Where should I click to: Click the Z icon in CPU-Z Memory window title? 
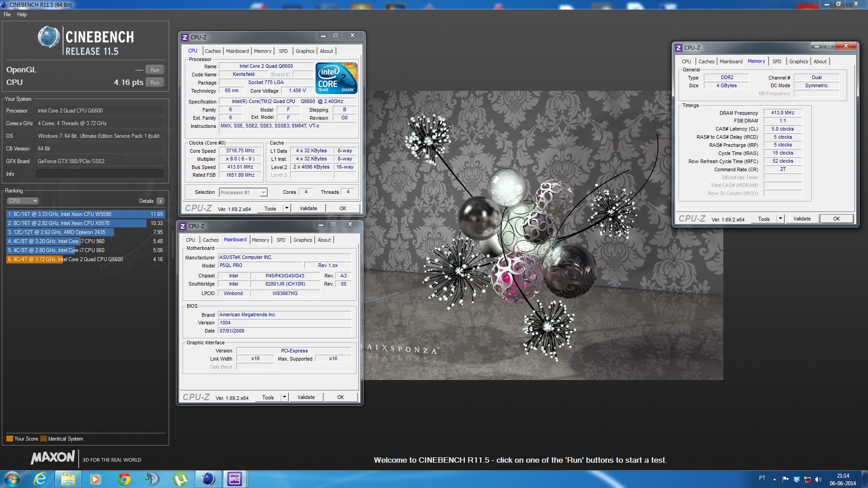(x=679, y=48)
